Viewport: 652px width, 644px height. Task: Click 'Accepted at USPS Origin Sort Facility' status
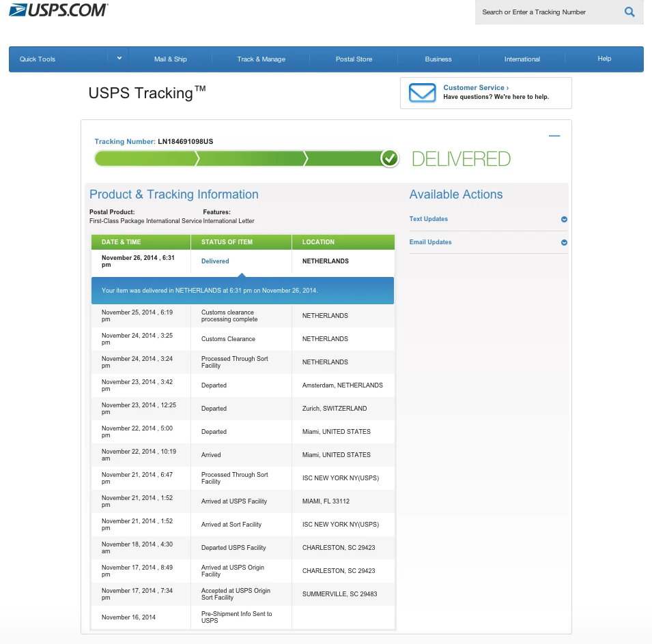coord(236,594)
